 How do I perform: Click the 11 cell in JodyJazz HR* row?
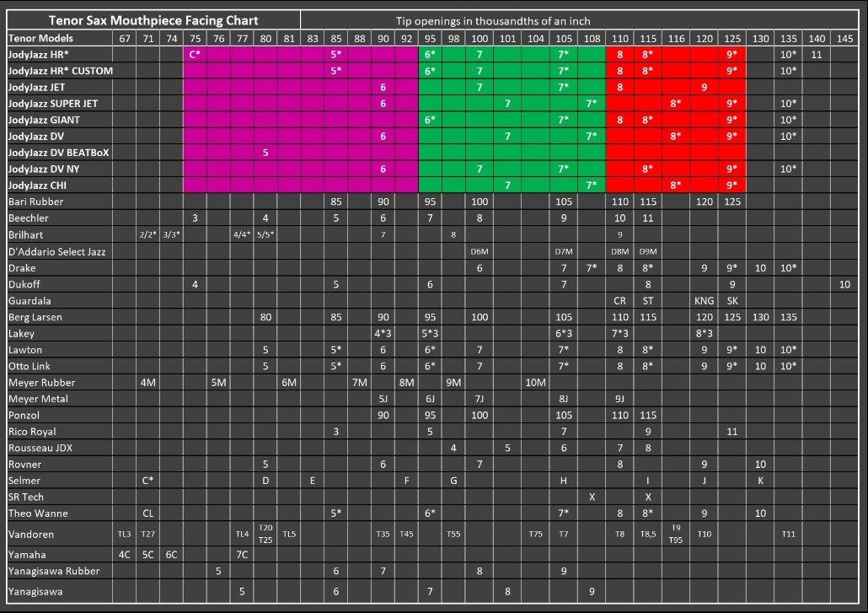[817, 55]
